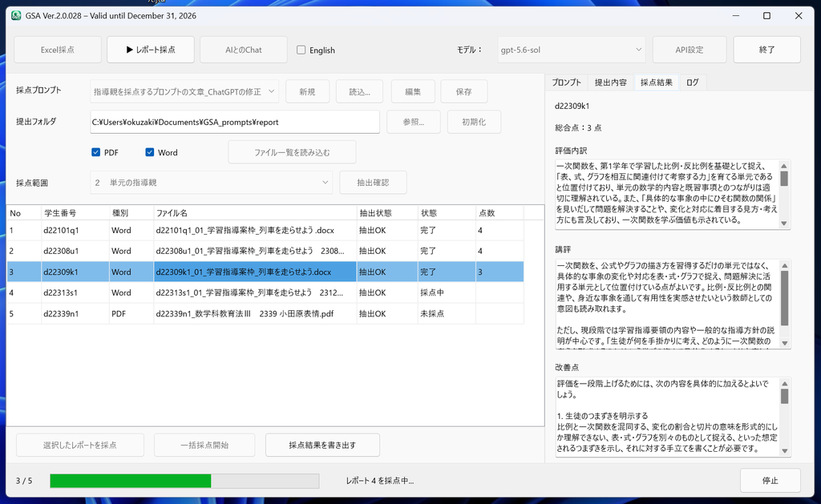Click the score 3 in d22309k1 row
Image resolution: width=821 pixels, height=504 pixels.
tap(480, 272)
